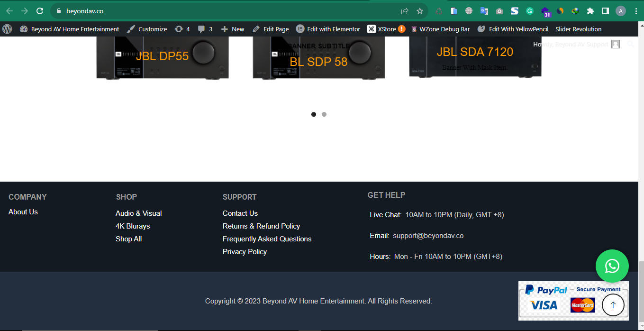Open the Chrome profile avatar A

[621, 11]
